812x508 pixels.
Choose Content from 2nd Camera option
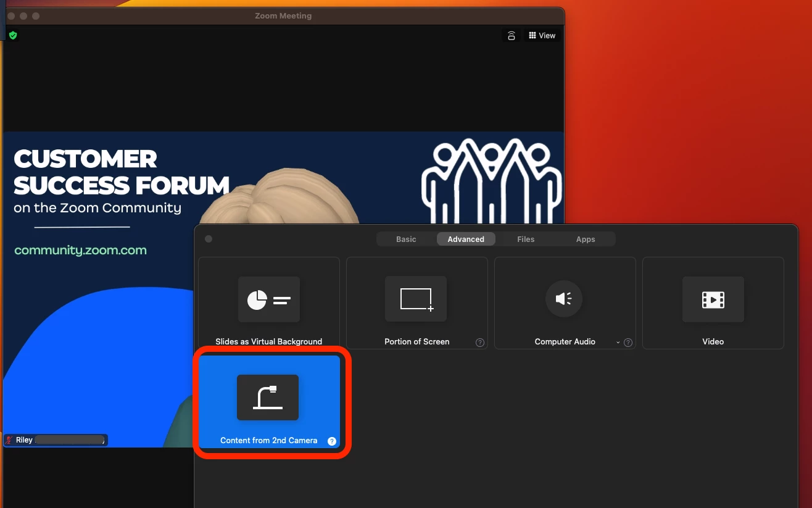pos(269,402)
